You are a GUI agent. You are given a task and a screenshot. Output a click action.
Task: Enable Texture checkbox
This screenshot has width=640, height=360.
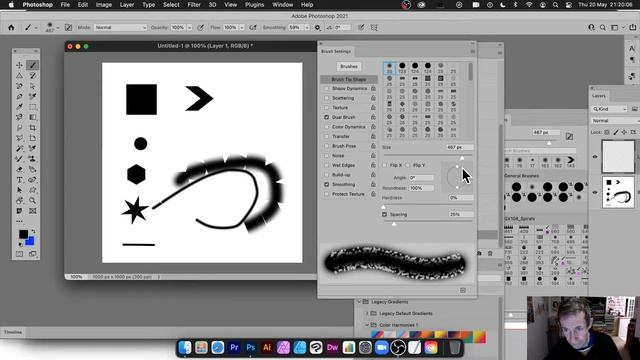[327, 108]
